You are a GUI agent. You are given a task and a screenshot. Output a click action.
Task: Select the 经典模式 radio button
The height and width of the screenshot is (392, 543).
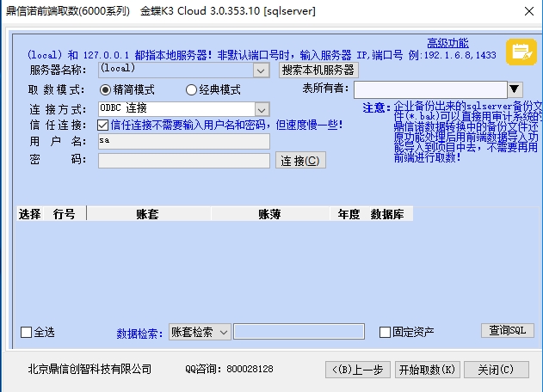191,90
